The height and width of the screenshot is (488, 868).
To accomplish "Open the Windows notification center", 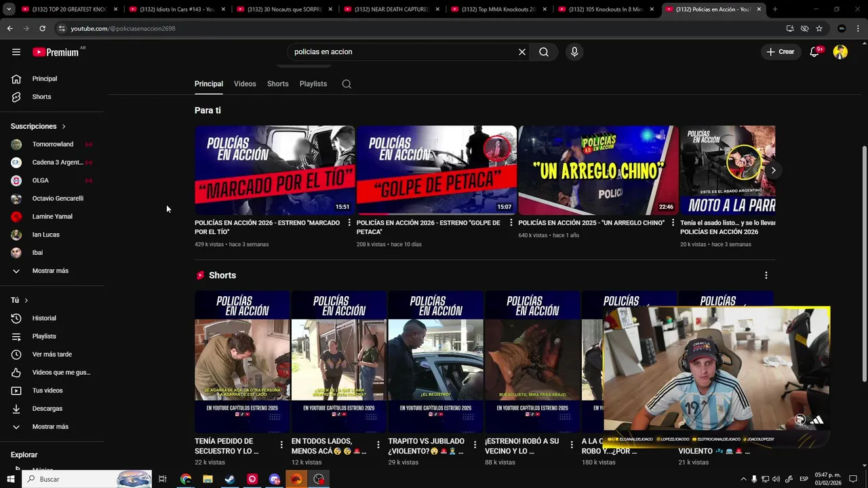I will coord(853,479).
